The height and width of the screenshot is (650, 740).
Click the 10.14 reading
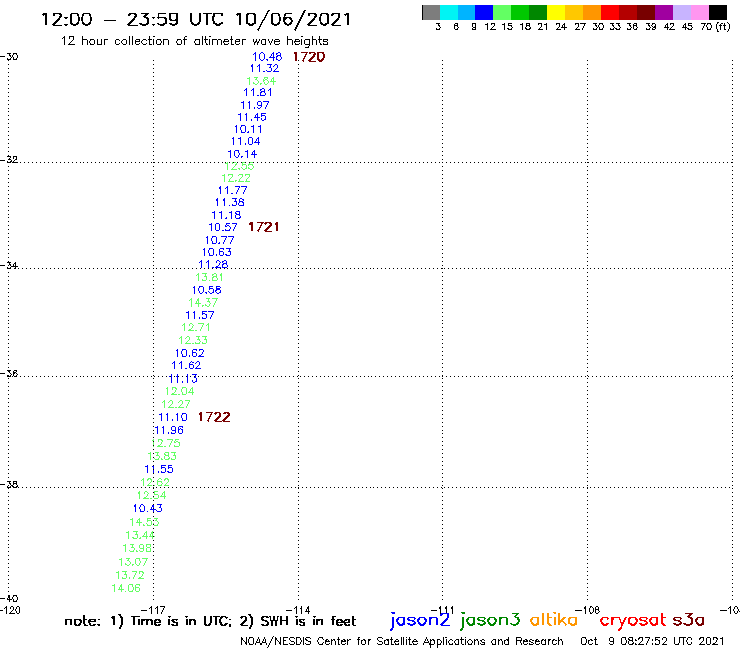pos(242,154)
